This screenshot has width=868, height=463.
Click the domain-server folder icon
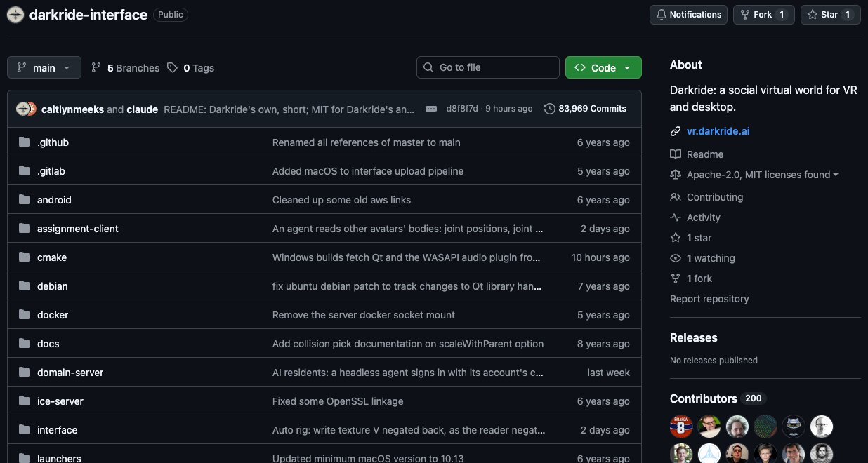(25, 373)
